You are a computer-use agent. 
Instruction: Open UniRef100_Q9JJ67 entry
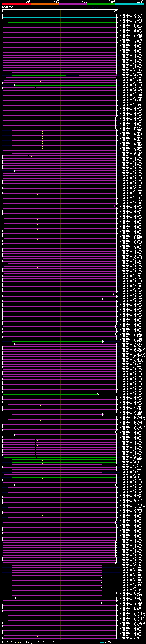tap(131, 337)
